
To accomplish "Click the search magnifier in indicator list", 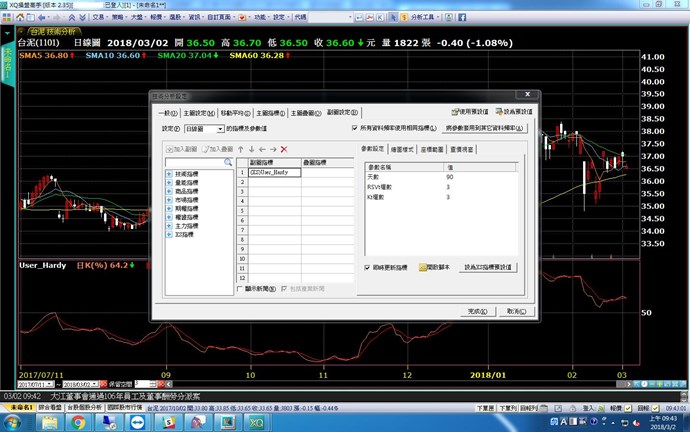I will tap(229, 161).
